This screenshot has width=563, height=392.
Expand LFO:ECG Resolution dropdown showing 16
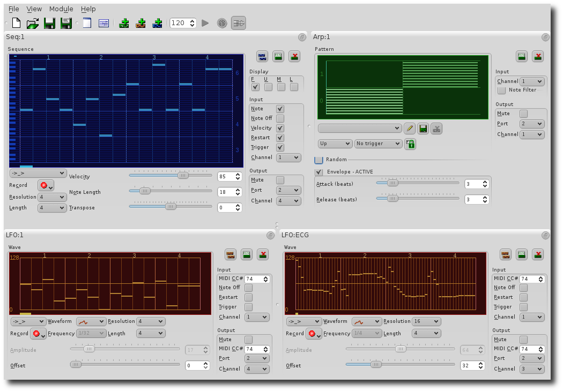[426, 321]
